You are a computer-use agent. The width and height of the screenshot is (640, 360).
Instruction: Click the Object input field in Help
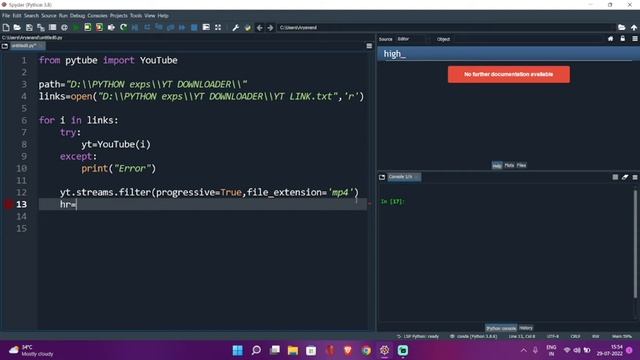point(527,39)
